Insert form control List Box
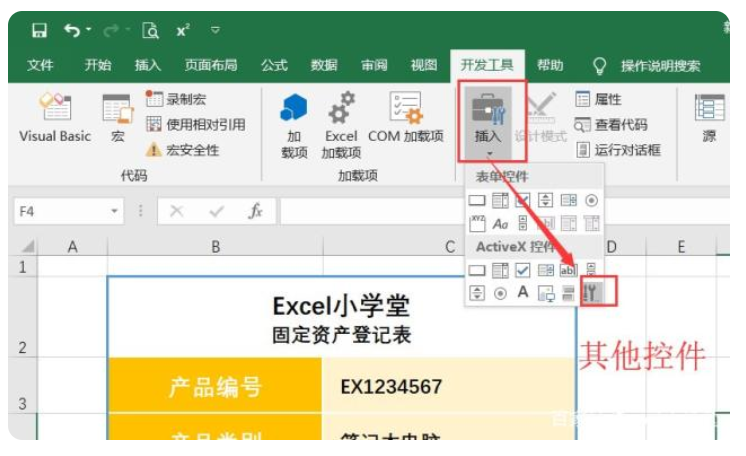 tap(569, 200)
